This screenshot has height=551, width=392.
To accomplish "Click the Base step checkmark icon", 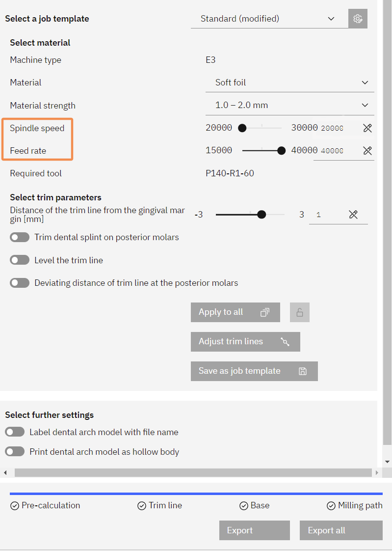I will click(243, 506).
